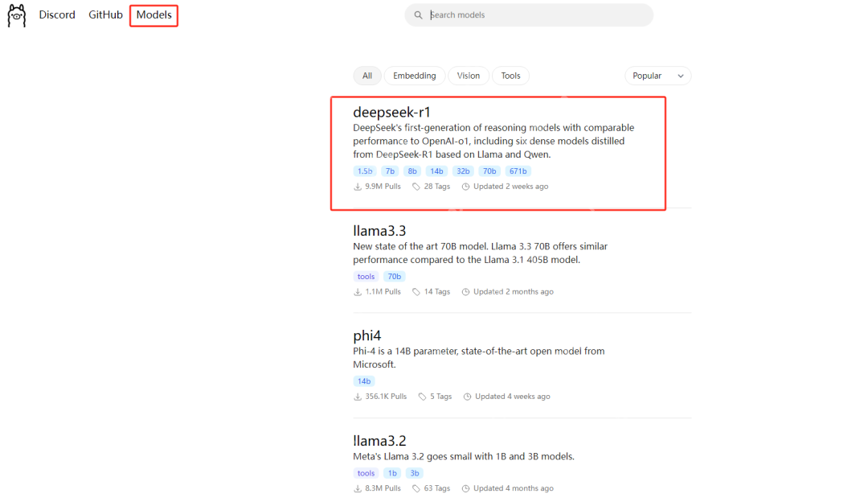Click the '5 Tags' count
The height and width of the screenshot is (502, 868).
(x=441, y=397)
